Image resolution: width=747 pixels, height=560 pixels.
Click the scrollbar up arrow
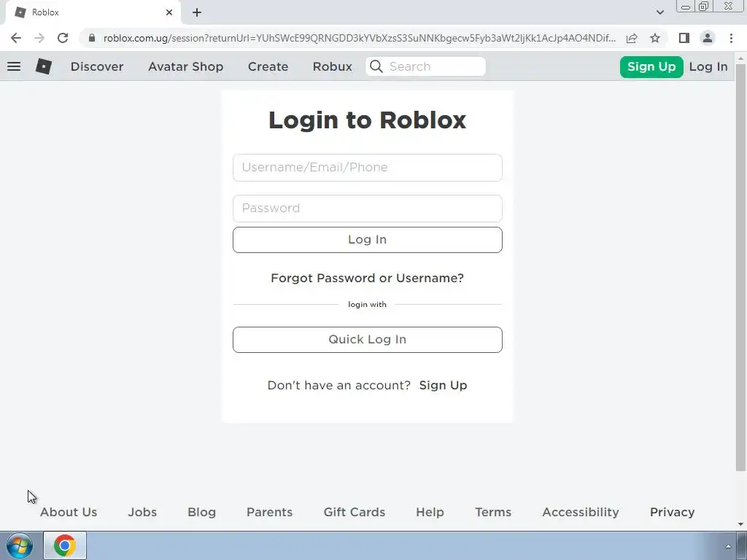coord(740,58)
